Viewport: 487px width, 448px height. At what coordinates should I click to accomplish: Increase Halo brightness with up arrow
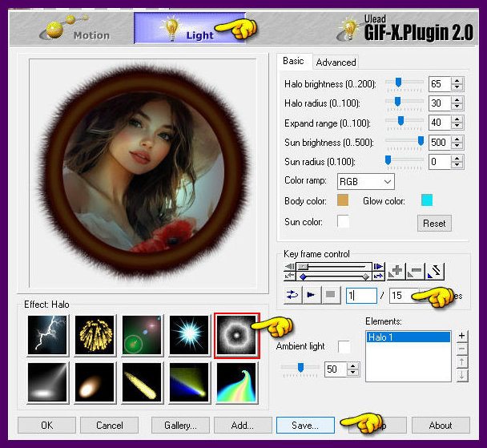pos(457,79)
